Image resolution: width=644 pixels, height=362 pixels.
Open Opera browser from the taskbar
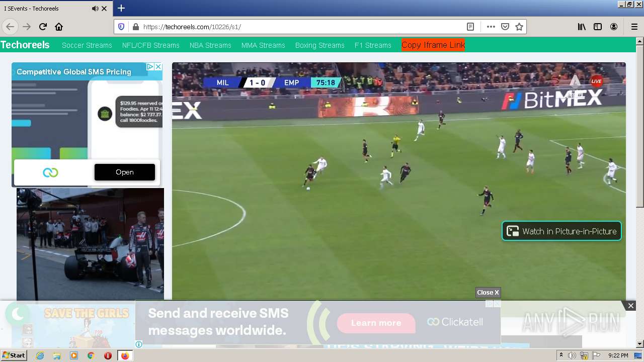pyautogui.click(x=108, y=355)
